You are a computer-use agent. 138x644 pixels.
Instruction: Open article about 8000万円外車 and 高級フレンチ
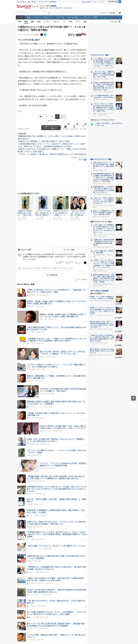63,390
